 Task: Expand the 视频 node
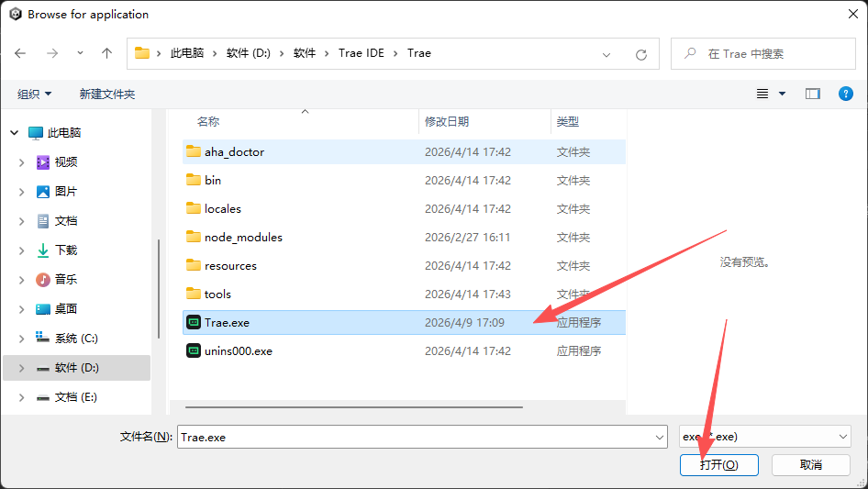pos(22,162)
